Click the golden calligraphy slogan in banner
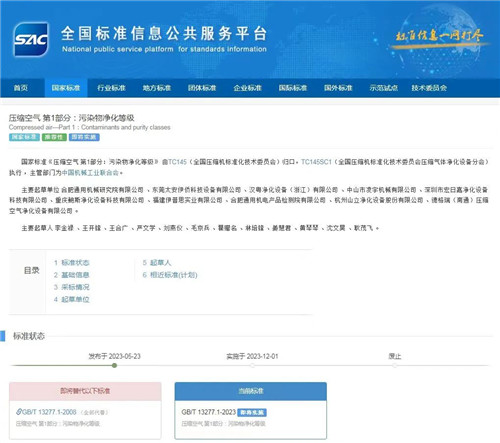This screenshot has height=443, width=500. (x=439, y=36)
